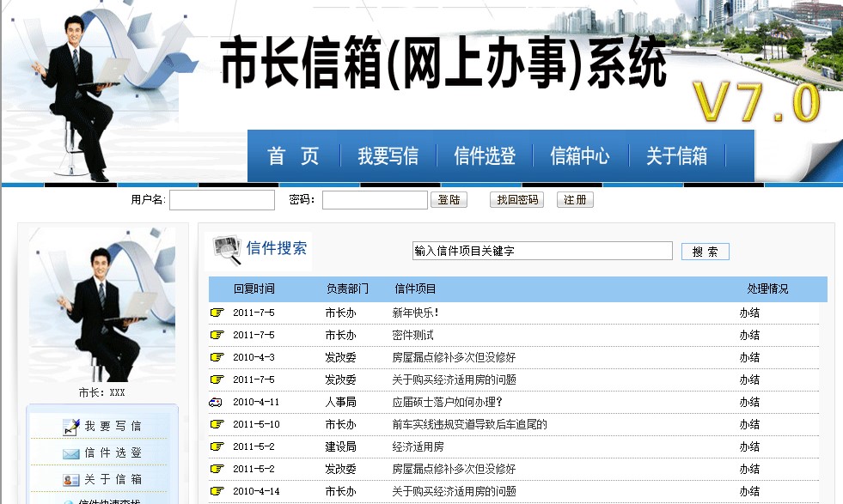The width and height of the screenshot is (843, 504).
Task: Open 首页 in the navigation bar
Action: 293,155
